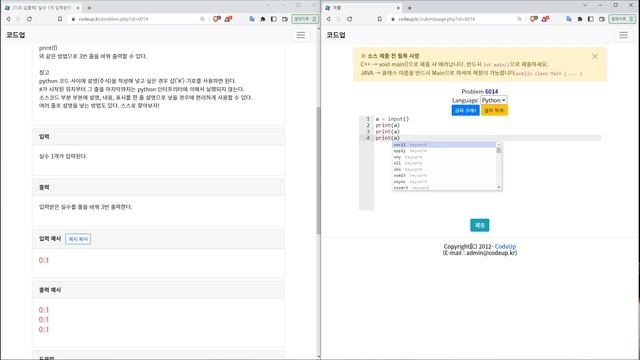Click the autocomplete scrollbar down arrow
This screenshot has width=640, height=360.
coord(499,187)
